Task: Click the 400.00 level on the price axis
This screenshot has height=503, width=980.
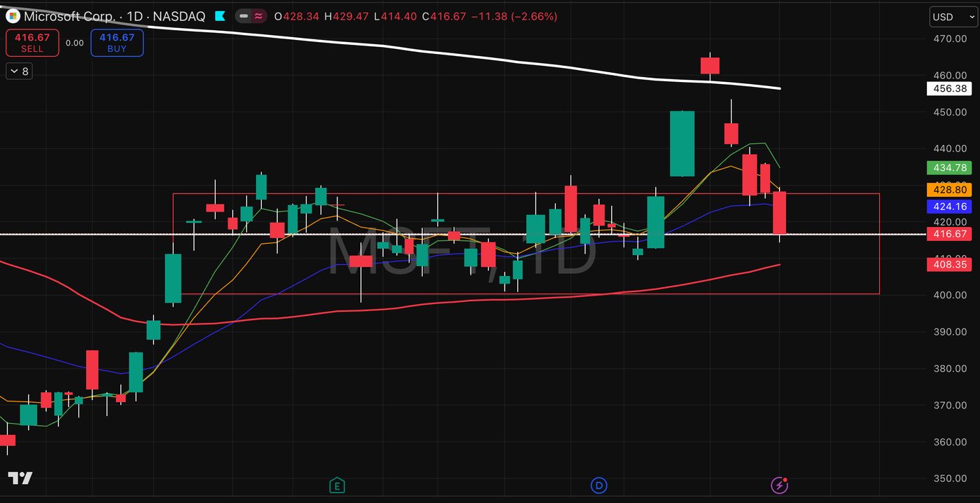Action: click(951, 295)
